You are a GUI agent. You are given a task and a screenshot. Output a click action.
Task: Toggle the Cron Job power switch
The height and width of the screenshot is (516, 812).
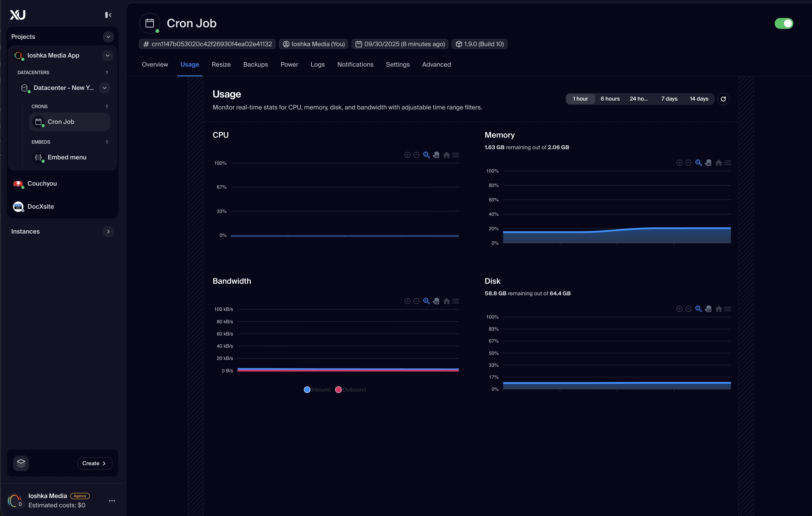coord(784,23)
